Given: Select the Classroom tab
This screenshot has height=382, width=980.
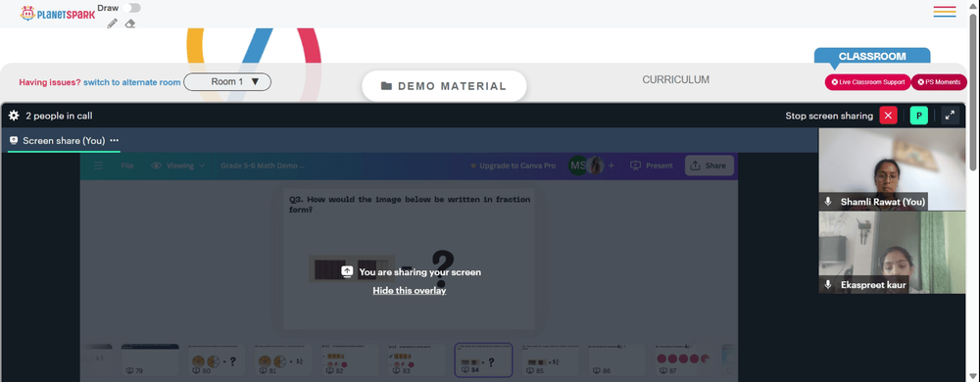Looking at the screenshot, I should point(872,56).
